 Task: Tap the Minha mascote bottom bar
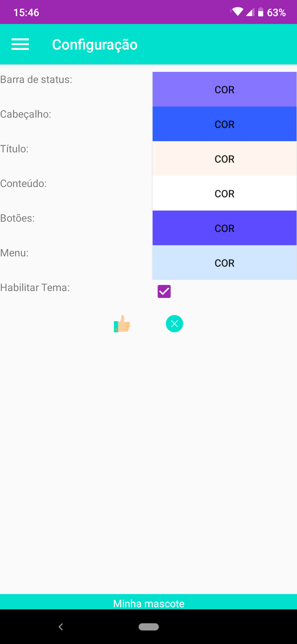click(148, 603)
